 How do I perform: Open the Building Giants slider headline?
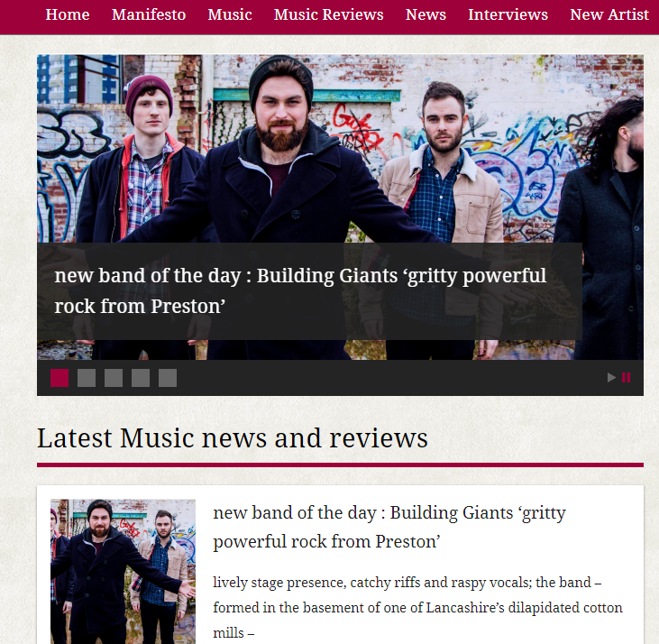point(300,291)
